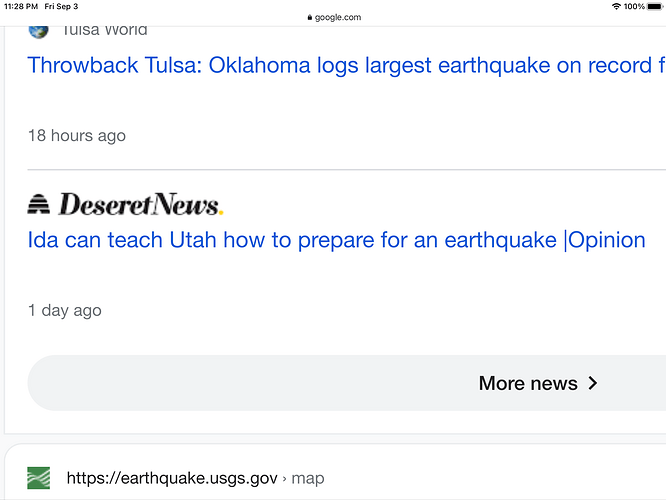666x500 pixels.
Task: Click the Tulsa World globe icon
Action: coord(38,31)
